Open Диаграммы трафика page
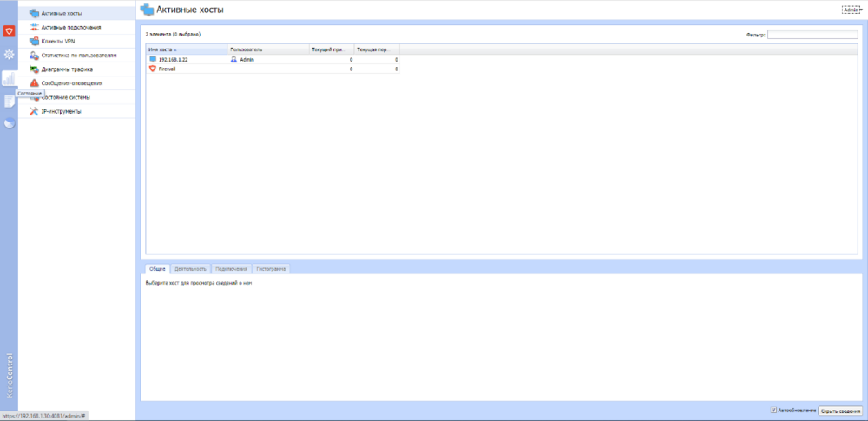Screen dimensions: 868x421 [x=67, y=69]
